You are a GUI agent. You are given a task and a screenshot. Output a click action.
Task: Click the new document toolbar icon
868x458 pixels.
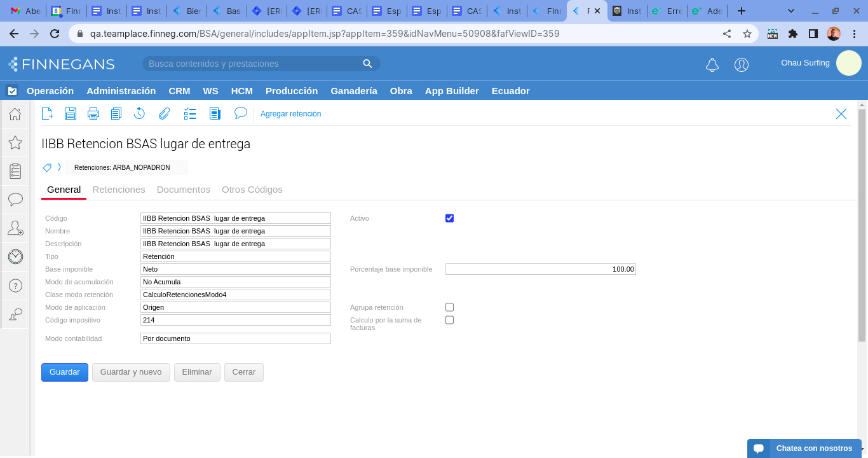[x=48, y=114]
